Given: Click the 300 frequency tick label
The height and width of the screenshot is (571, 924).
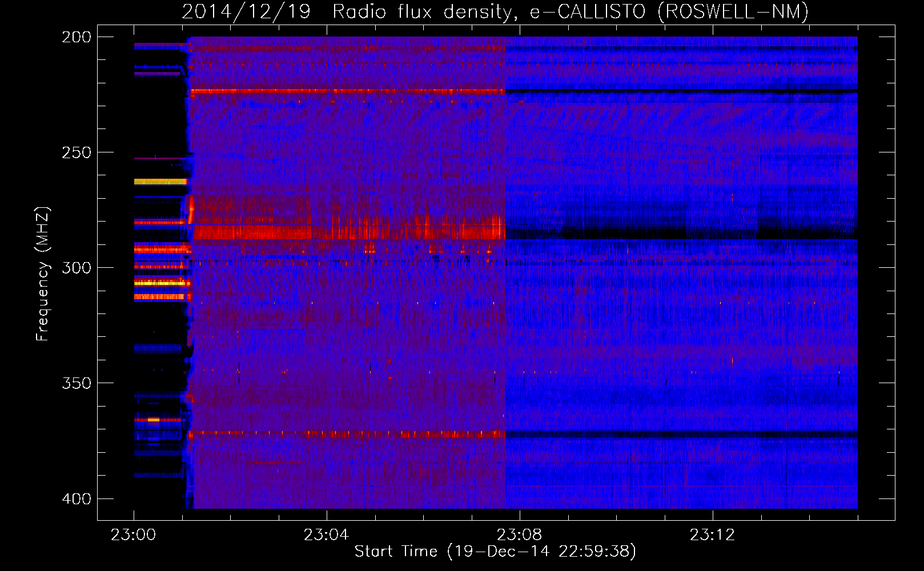Looking at the screenshot, I should point(77,268).
